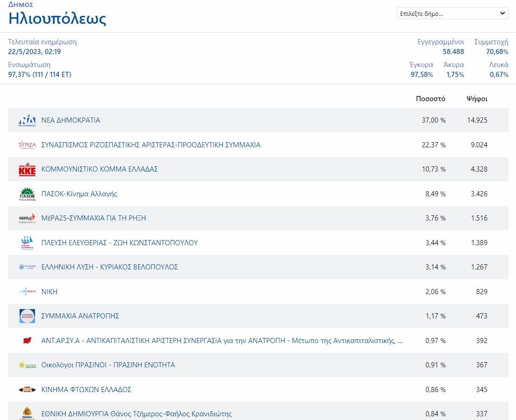Screen dimensions: 516x420
Task: Click the 3,44 % percentage cell
Action: click(435, 243)
